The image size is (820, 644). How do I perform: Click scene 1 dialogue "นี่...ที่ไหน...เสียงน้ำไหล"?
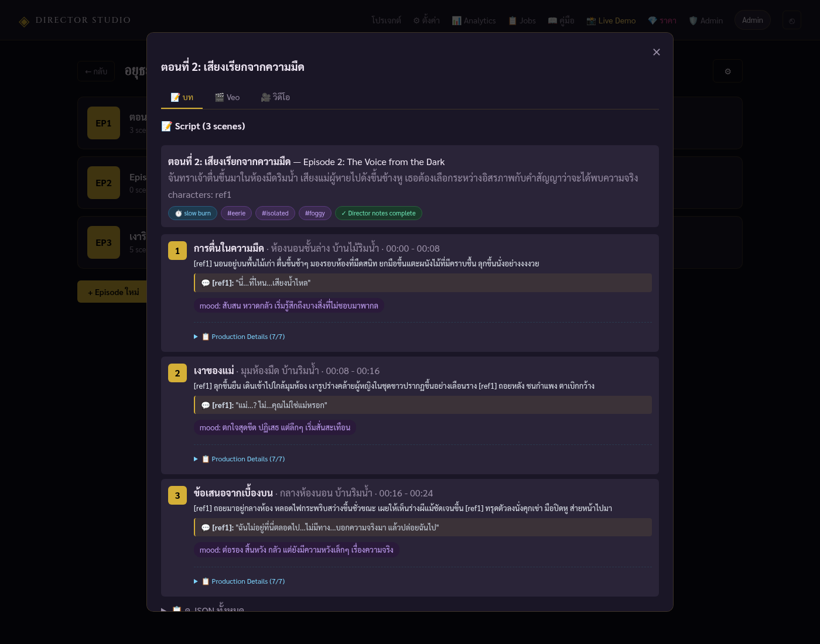point(423,283)
